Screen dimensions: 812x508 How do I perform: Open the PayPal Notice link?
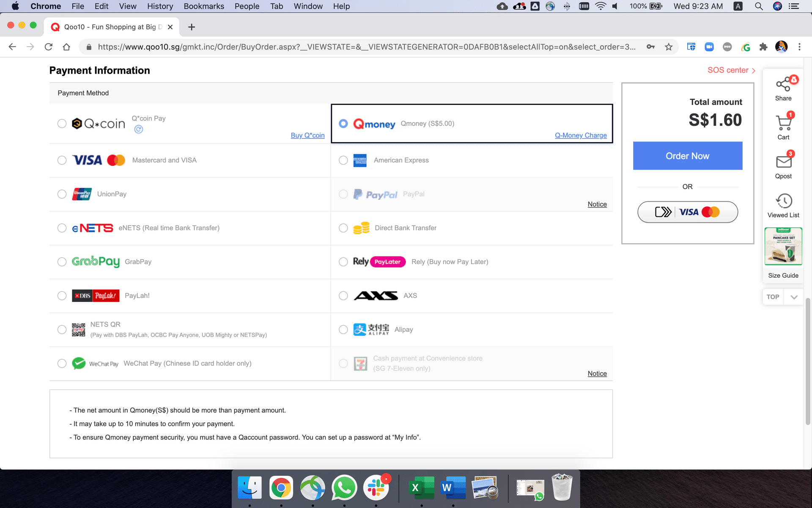[597, 204]
